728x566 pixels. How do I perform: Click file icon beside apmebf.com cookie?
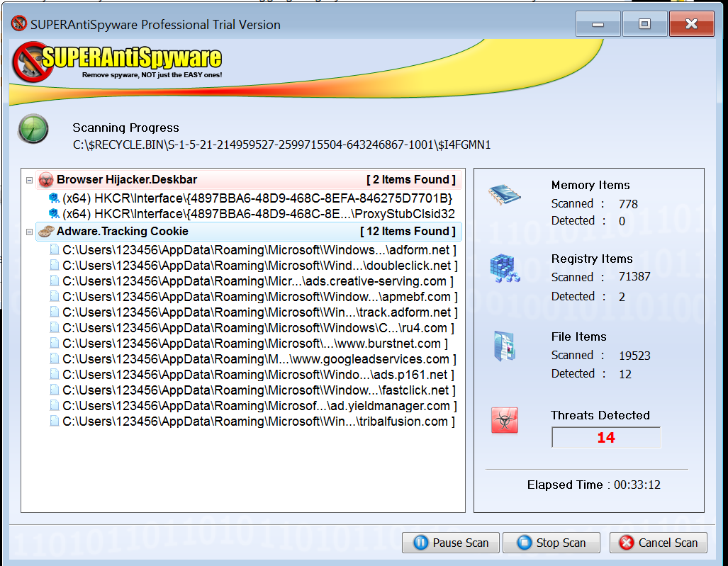click(55, 296)
